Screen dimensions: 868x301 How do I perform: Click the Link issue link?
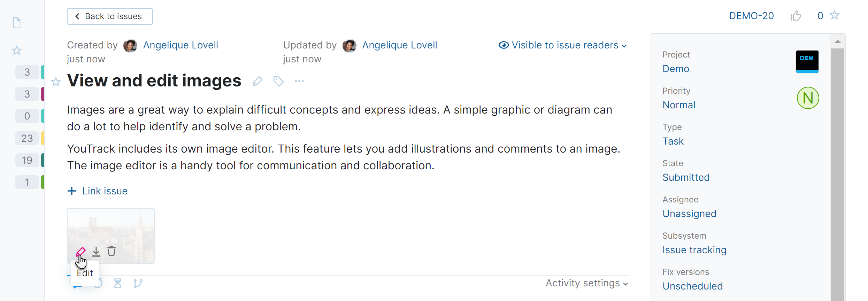[98, 191]
